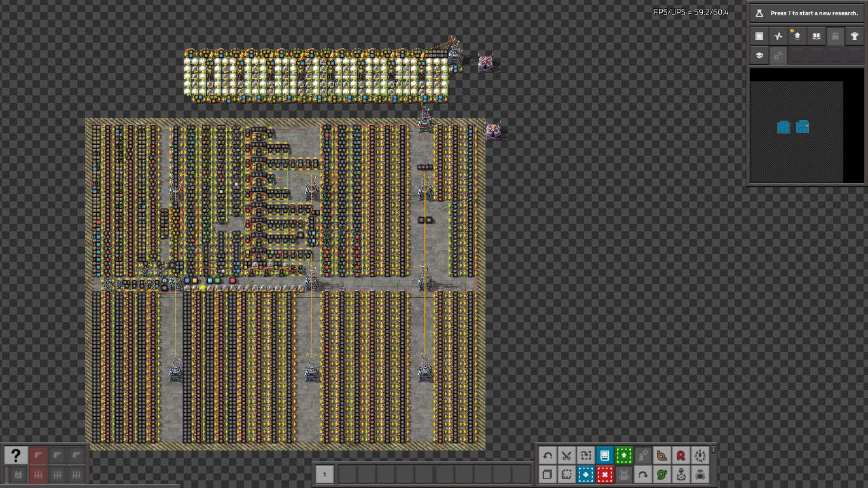The height and width of the screenshot is (488, 868).
Task: Open the shortcut bar settings dots handle
Action: click(x=714, y=451)
